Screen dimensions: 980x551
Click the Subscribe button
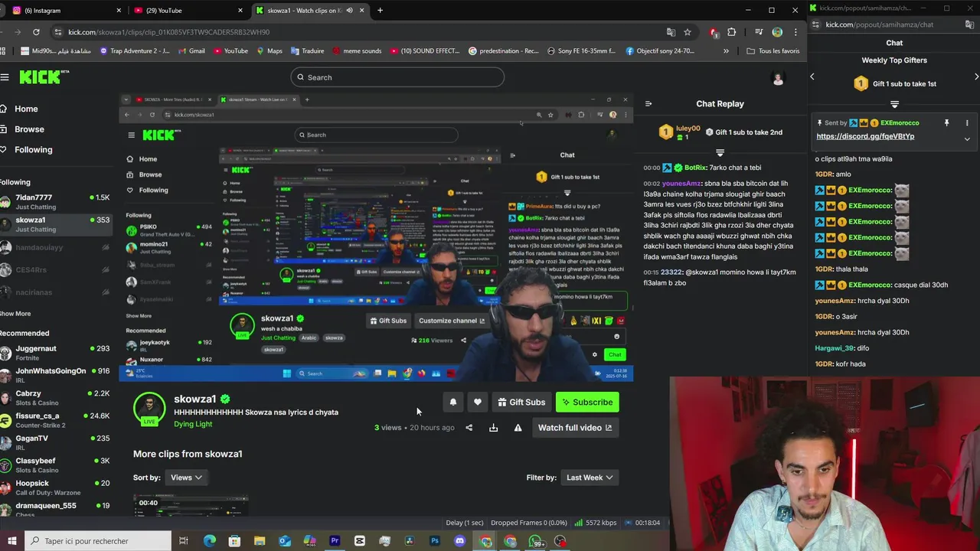click(x=586, y=402)
